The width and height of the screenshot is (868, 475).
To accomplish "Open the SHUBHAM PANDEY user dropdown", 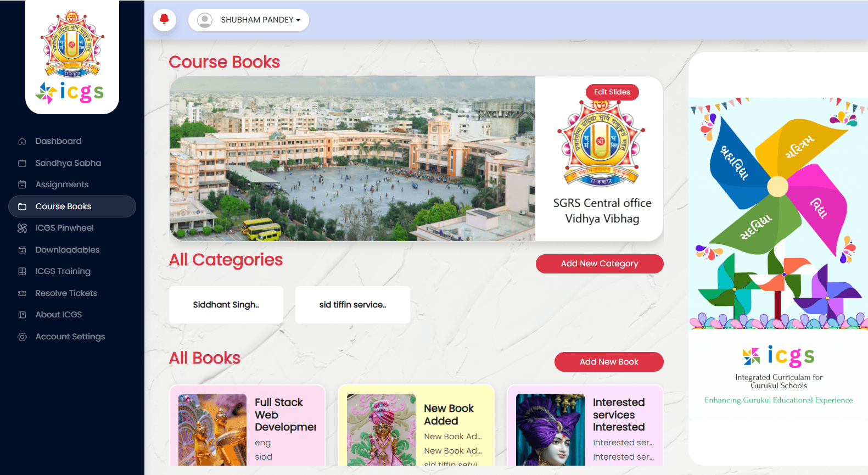I will [x=249, y=20].
